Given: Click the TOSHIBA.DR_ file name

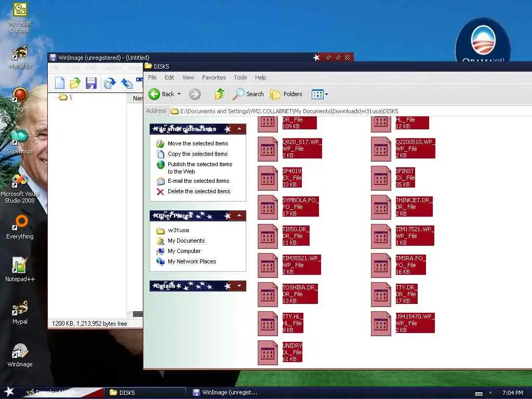Looking at the screenshot, I should 300,288.
